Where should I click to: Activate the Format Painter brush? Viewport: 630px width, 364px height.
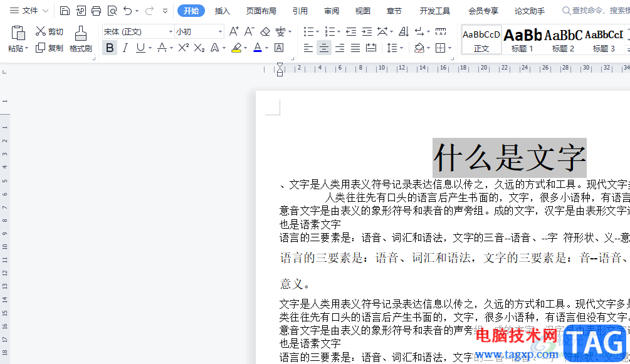[x=81, y=39]
